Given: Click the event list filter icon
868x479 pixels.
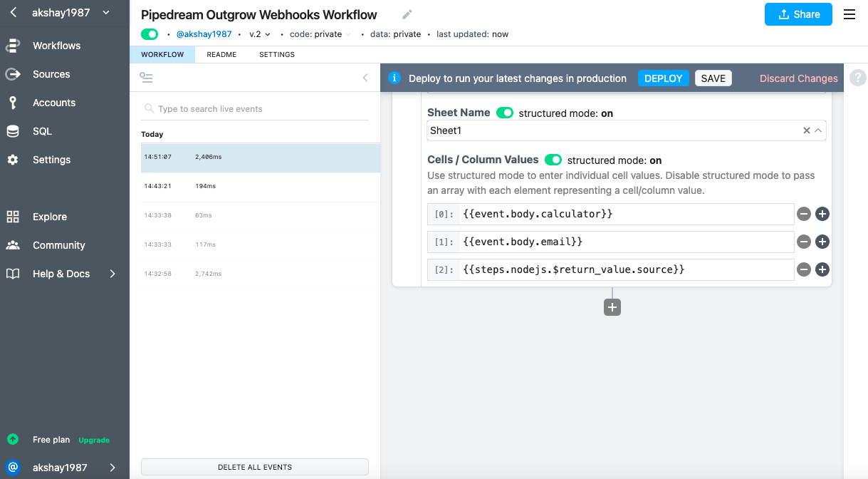Looking at the screenshot, I should click(147, 78).
